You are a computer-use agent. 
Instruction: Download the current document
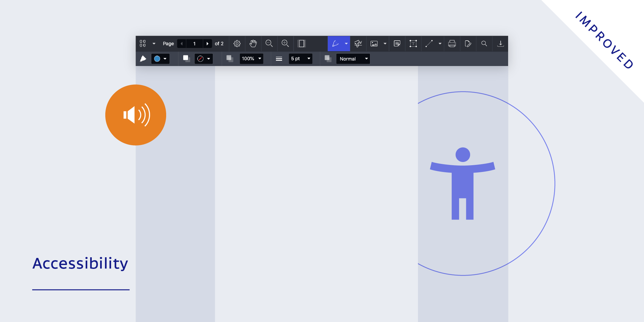click(500, 43)
